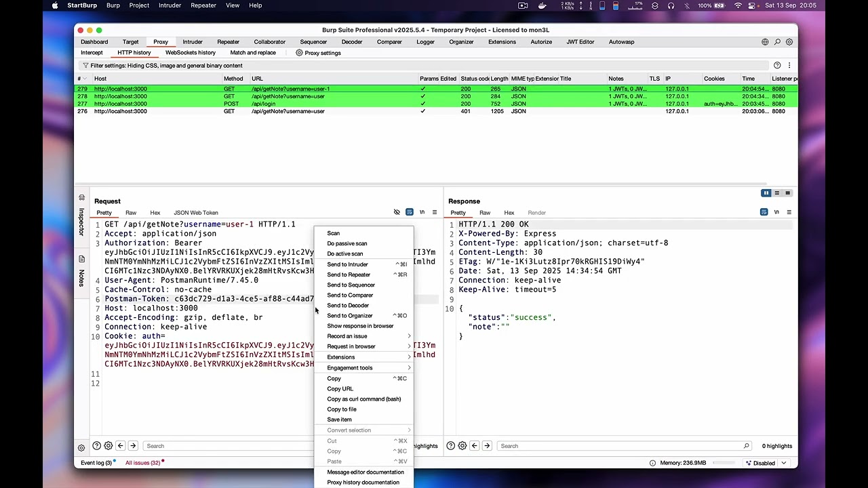Expand Record an issue submenu
Viewport: 868px width, 488px height.
364,336
